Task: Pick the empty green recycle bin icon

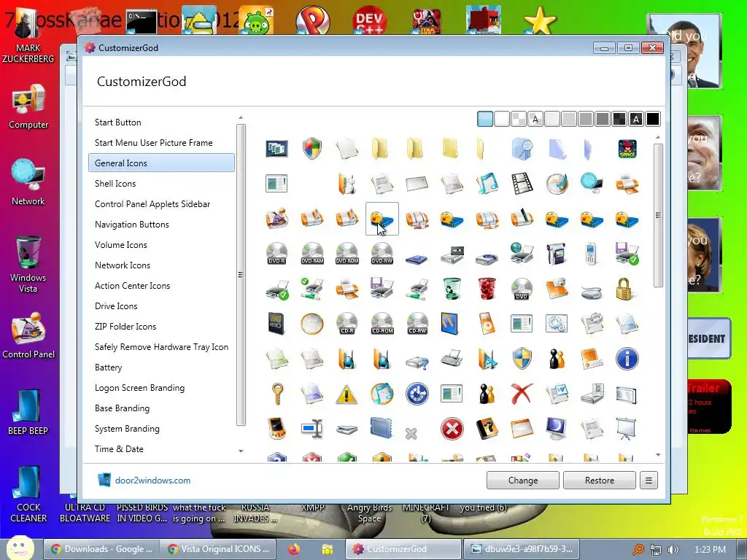Action: point(452,289)
